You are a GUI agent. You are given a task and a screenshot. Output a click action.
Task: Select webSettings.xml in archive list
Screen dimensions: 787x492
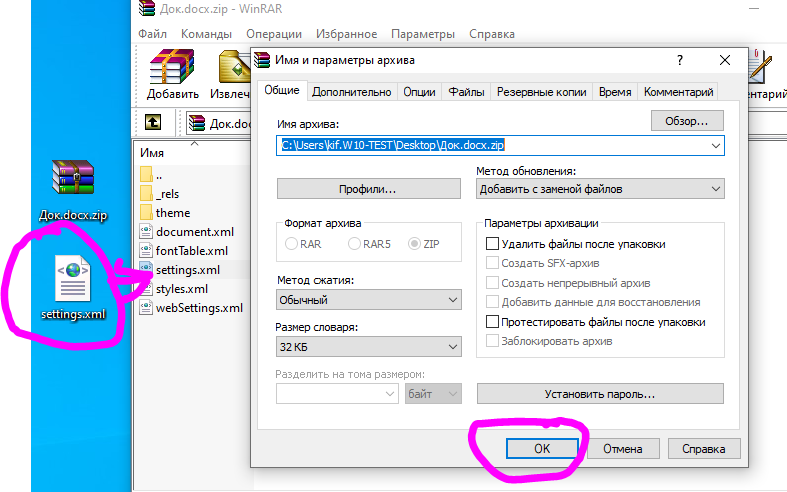click(198, 307)
